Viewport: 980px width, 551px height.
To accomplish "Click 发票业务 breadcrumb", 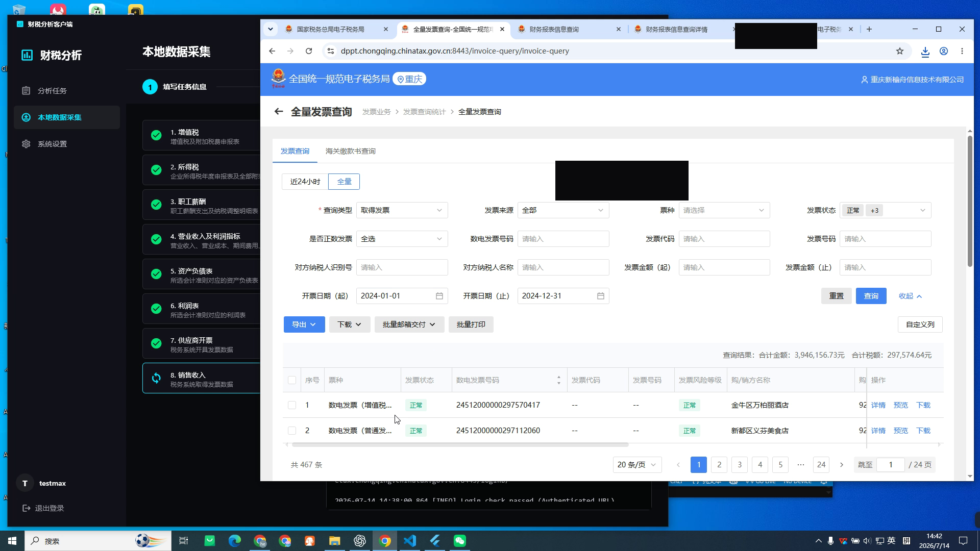I will (377, 112).
